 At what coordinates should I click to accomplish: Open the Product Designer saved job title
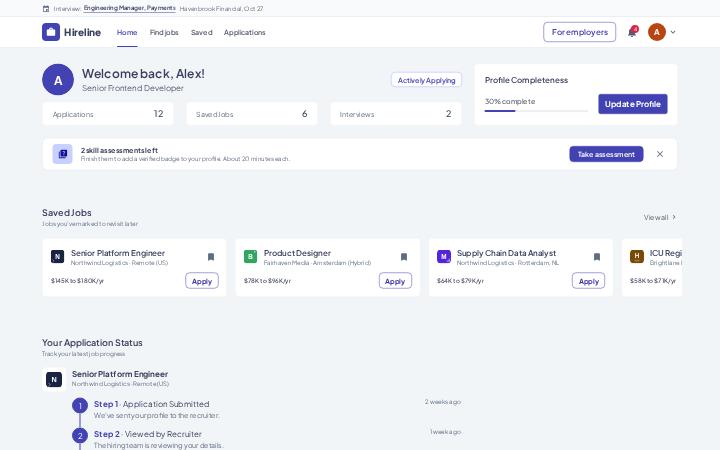coord(297,253)
